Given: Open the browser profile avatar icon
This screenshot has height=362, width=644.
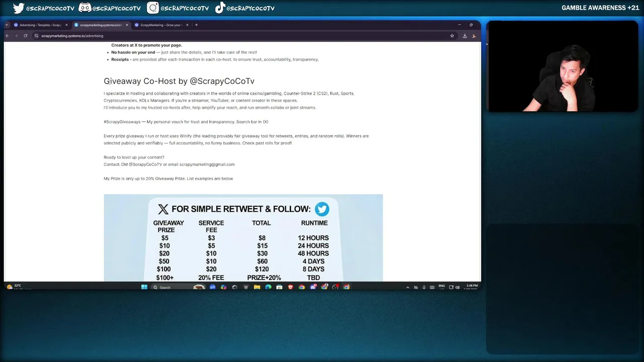Looking at the screenshot, I should [473, 36].
